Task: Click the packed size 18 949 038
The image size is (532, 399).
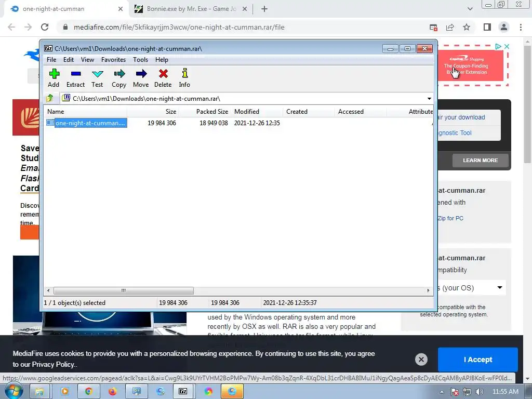Action: (x=214, y=123)
